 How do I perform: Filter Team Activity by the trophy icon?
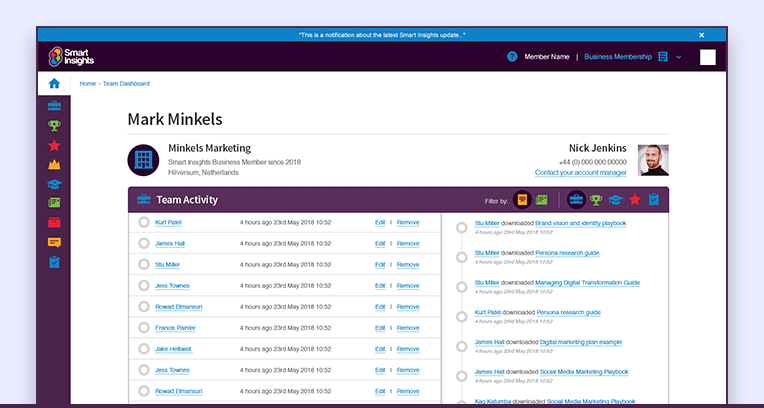tap(596, 199)
